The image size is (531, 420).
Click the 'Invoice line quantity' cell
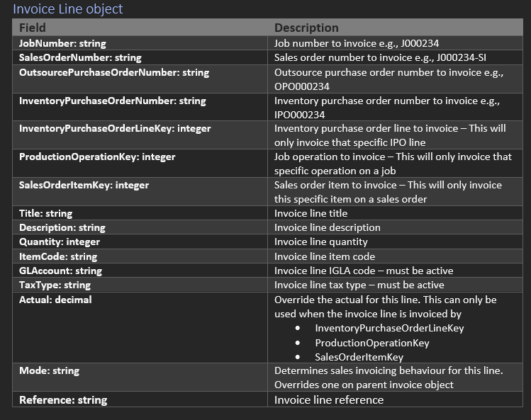(395, 242)
